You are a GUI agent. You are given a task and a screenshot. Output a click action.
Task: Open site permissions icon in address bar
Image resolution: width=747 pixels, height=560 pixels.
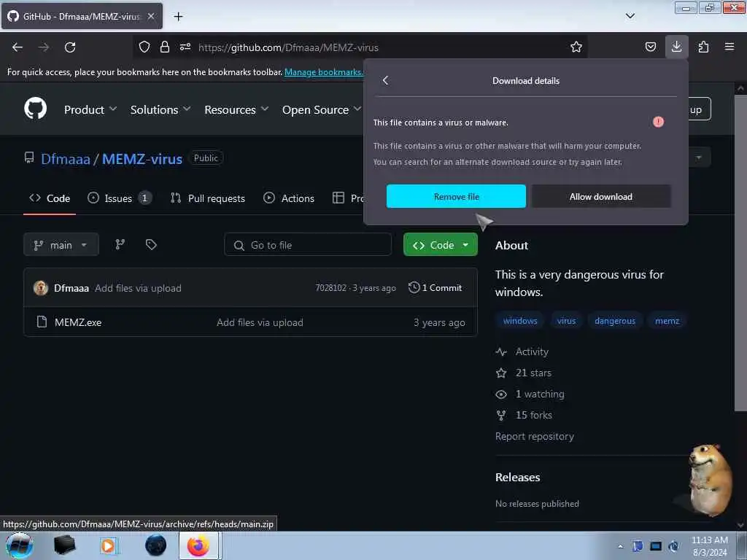(x=185, y=47)
